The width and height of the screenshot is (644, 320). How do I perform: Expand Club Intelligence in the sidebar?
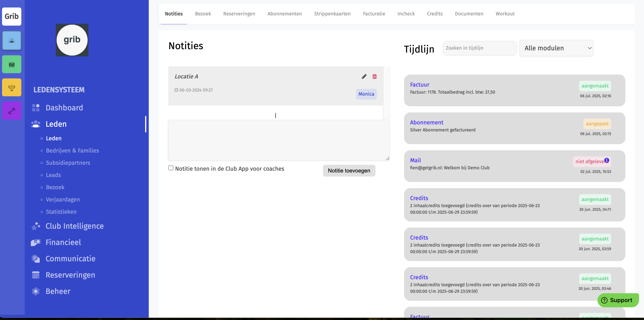click(74, 226)
